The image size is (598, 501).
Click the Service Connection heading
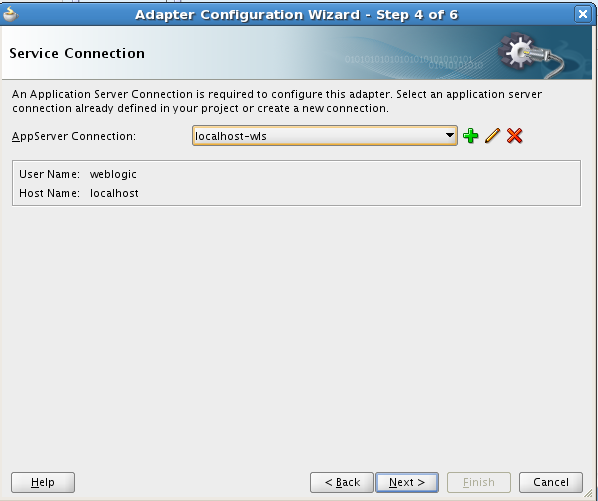pyautogui.click(x=77, y=53)
